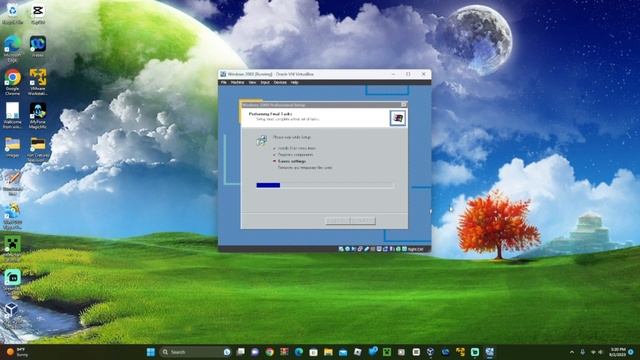Open the Machine menu in VirtualBox
640x360 pixels.
[x=237, y=82]
